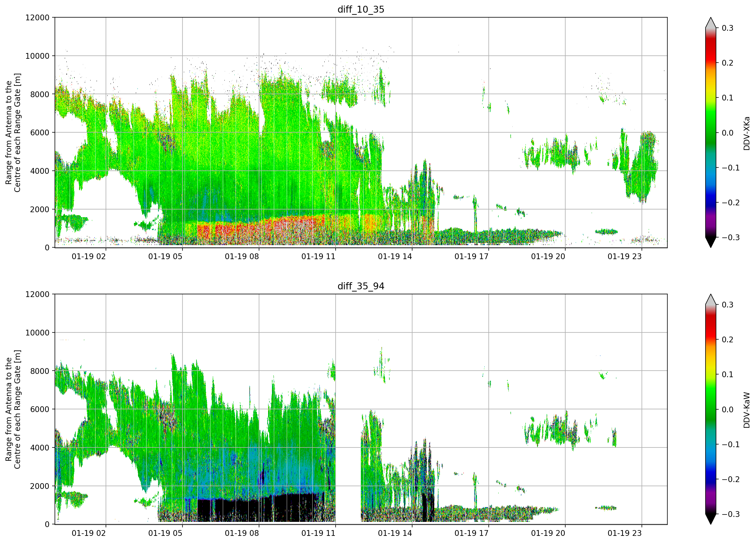Click the DDV-XKa colorbar gradient
The width and height of the screenshot is (756, 543).
[711, 132]
